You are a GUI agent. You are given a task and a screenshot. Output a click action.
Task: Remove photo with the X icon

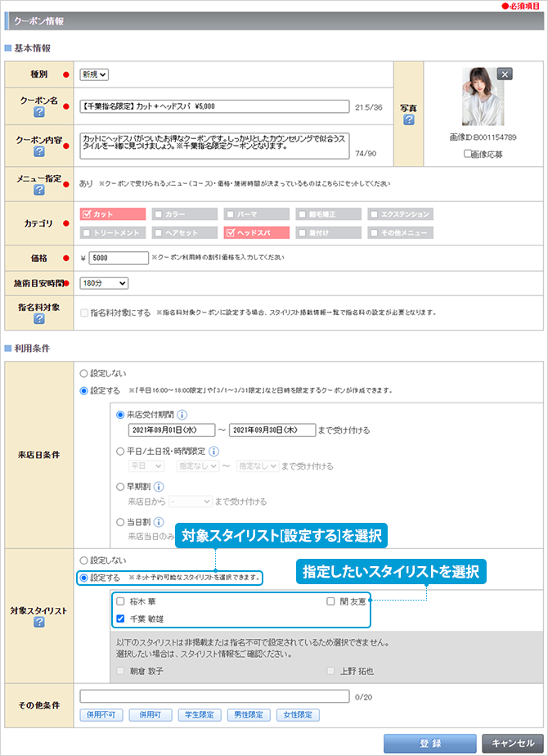click(505, 74)
